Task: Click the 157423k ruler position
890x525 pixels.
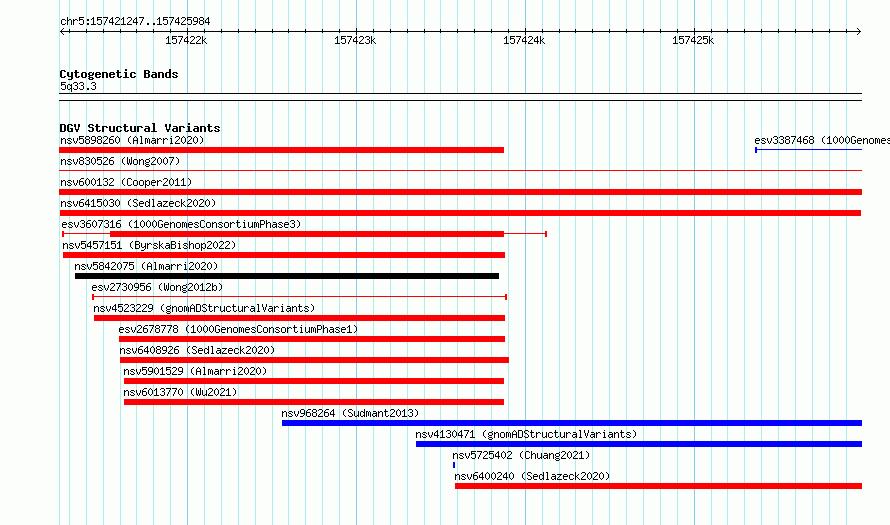Action: (x=355, y=40)
